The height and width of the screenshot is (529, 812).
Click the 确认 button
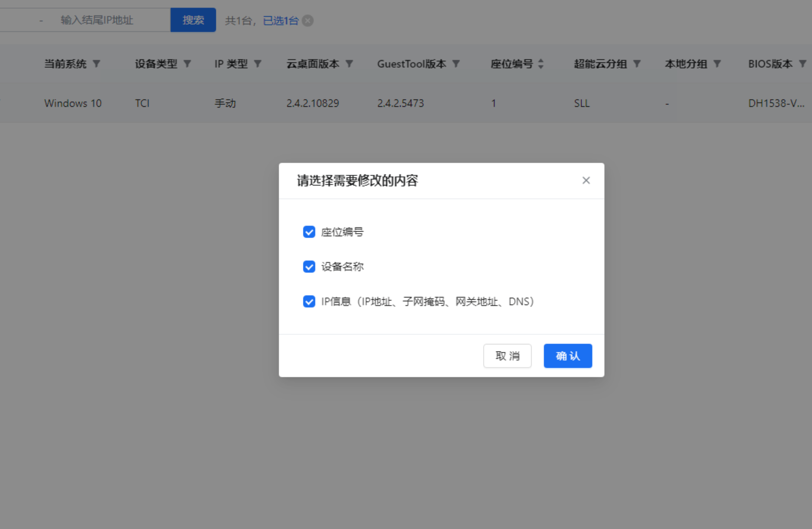[x=567, y=356]
